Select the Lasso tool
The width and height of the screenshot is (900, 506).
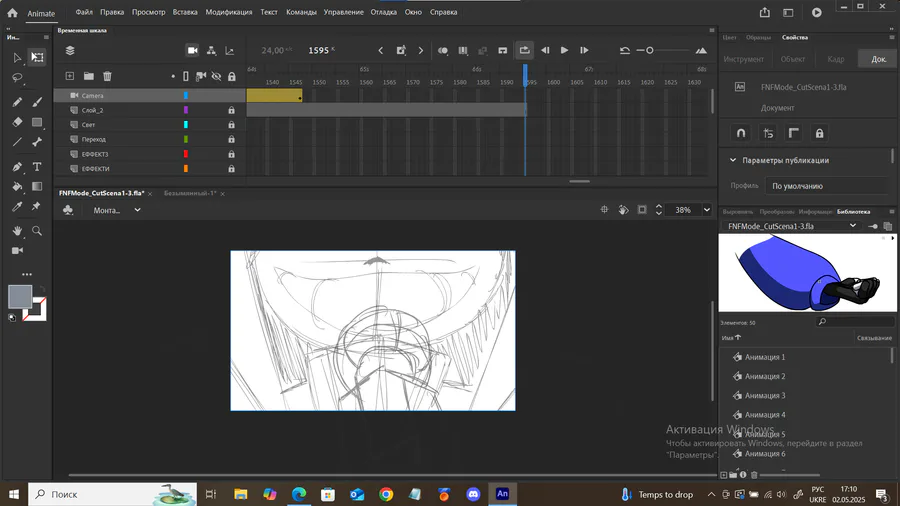17,77
